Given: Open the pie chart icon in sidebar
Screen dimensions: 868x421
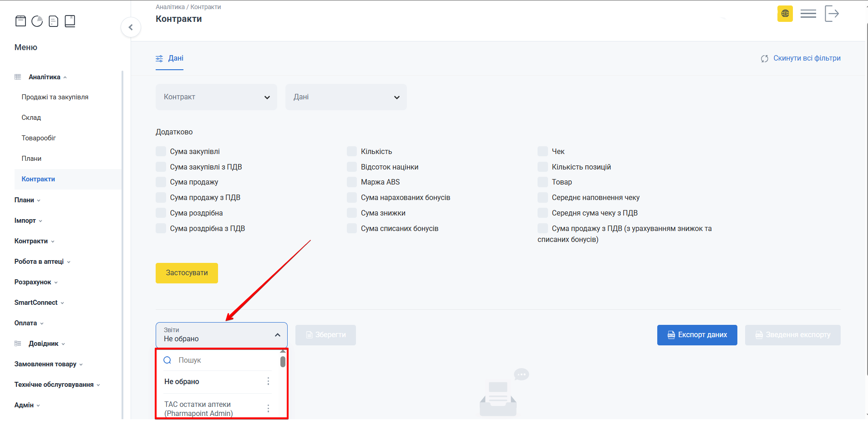Looking at the screenshot, I should click(37, 21).
